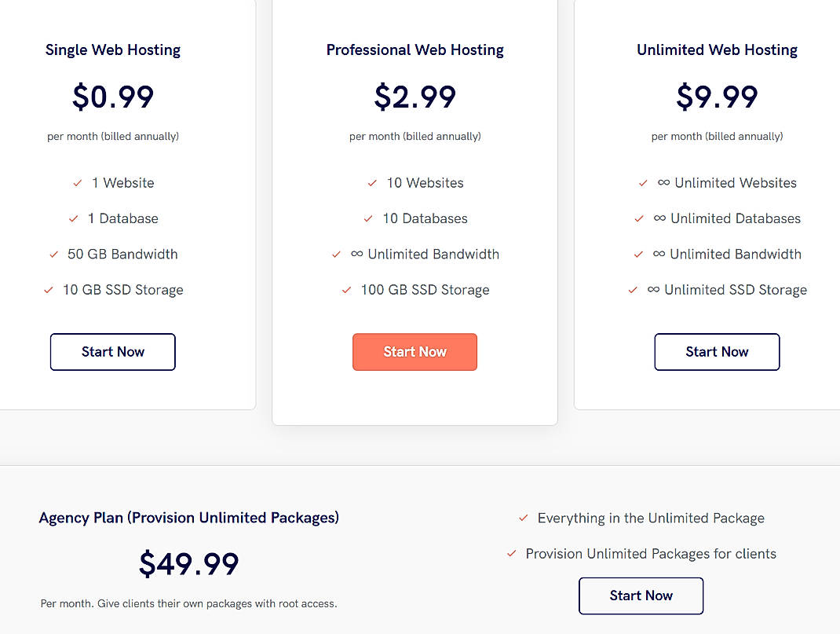Click the checkmark beside 10 GB SSD Storage
840x634 pixels.
(48, 289)
